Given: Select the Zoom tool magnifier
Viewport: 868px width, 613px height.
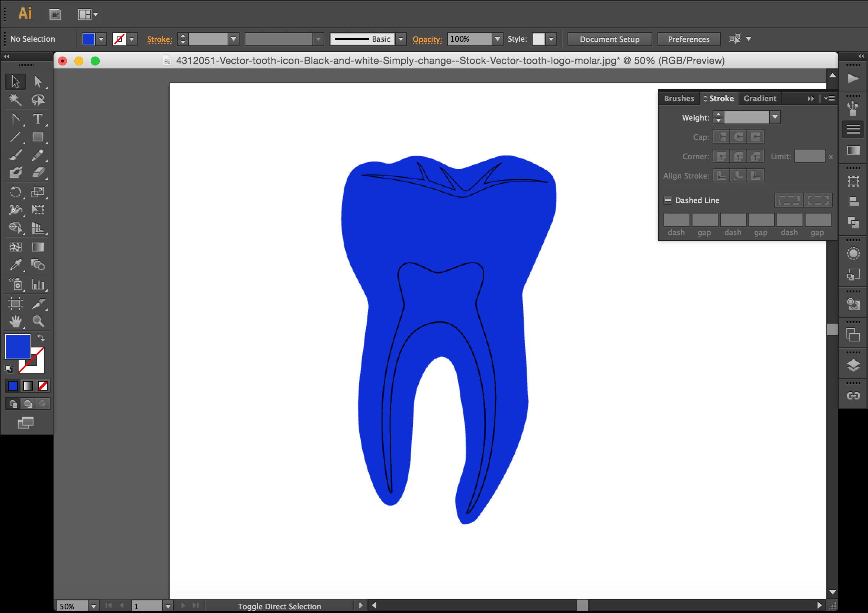Looking at the screenshot, I should [38, 321].
